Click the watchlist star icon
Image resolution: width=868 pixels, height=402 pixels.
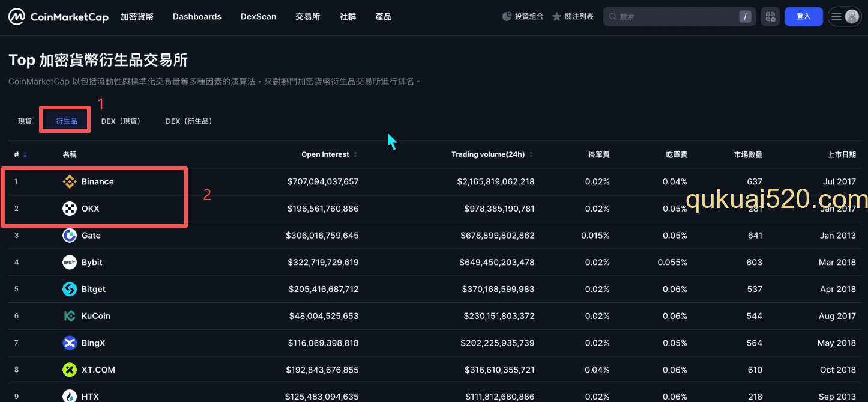point(557,17)
